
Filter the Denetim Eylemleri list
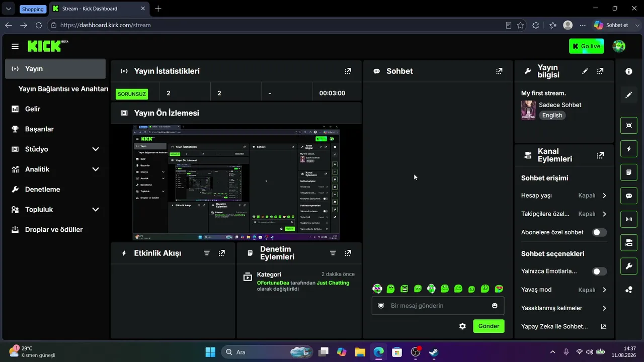tap(333, 253)
